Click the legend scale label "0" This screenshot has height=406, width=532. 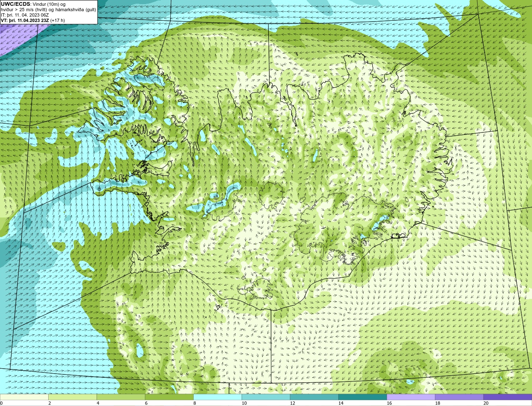2,403
